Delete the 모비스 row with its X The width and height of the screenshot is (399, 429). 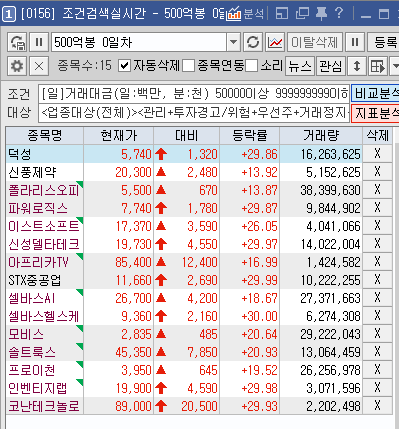377,334
